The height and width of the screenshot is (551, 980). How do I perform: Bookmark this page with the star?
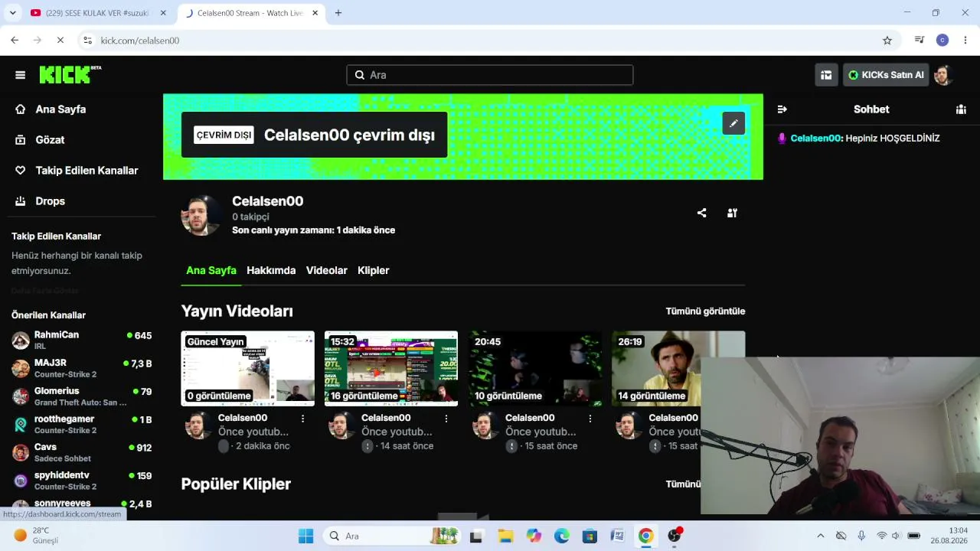click(887, 41)
